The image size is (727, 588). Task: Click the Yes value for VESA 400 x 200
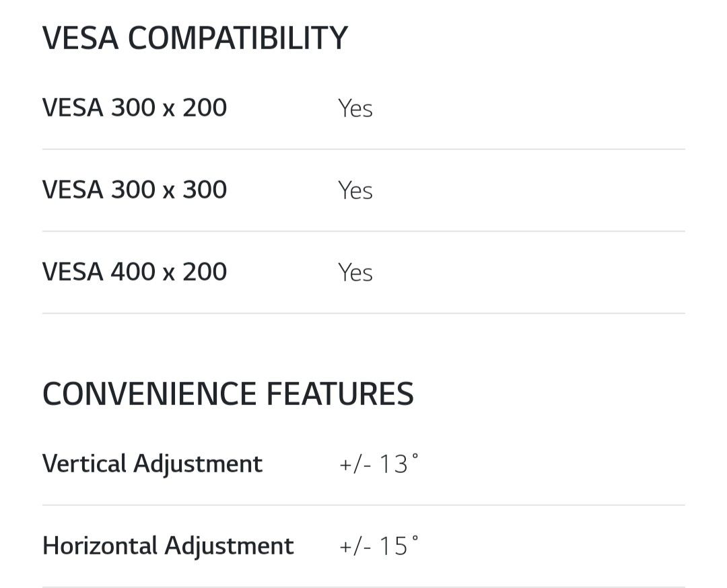point(355,272)
